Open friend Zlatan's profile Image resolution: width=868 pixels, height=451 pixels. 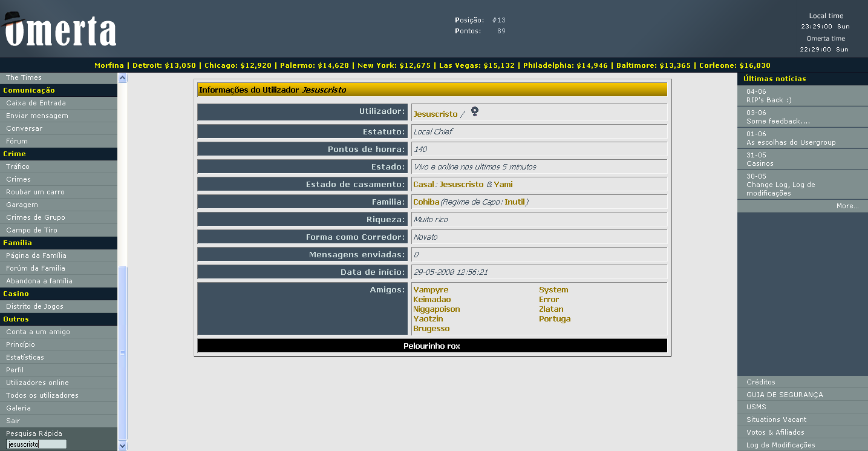(x=551, y=309)
